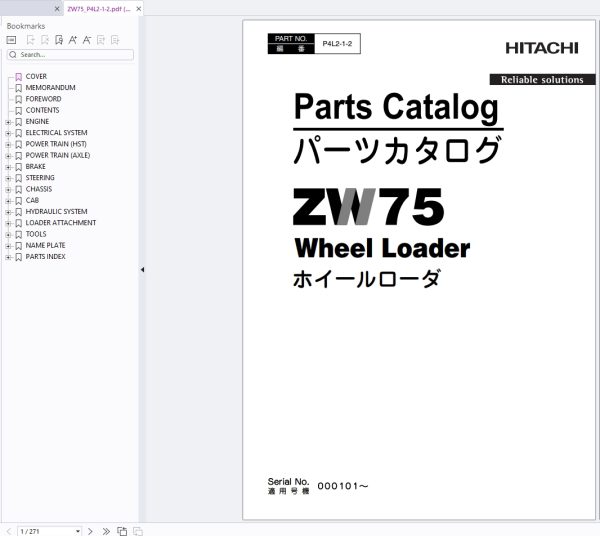This screenshot has height=536, width=600.
Task: Select the POWER TRAIN (AXLE) bookmark label
Action: [58, 155]
